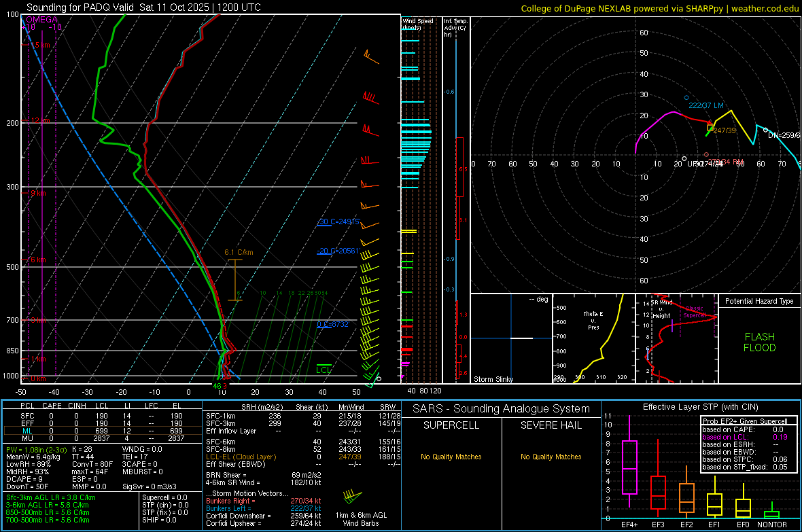Click the white Corfidi downshear circle near DN=259/6
802x532 pixels.
(x=765, y=130)
